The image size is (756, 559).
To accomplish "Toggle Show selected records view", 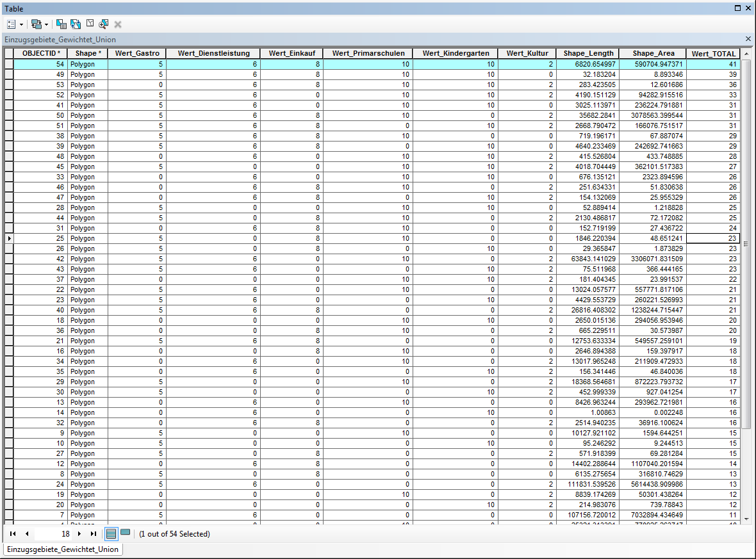I will [126, 533].
